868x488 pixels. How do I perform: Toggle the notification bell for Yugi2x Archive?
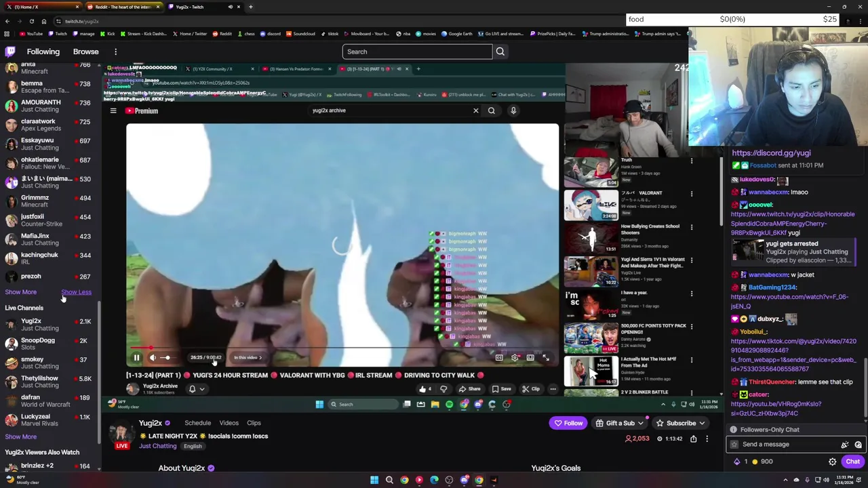195,389
